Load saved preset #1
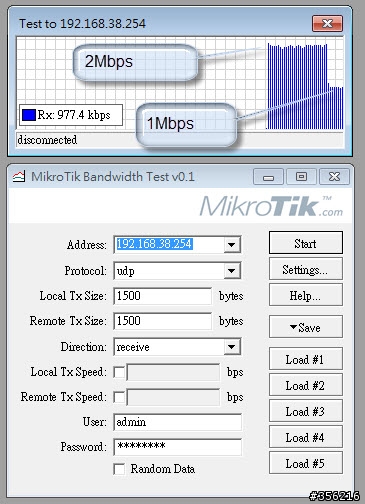The image size is (365, 504). coord(306,359)
